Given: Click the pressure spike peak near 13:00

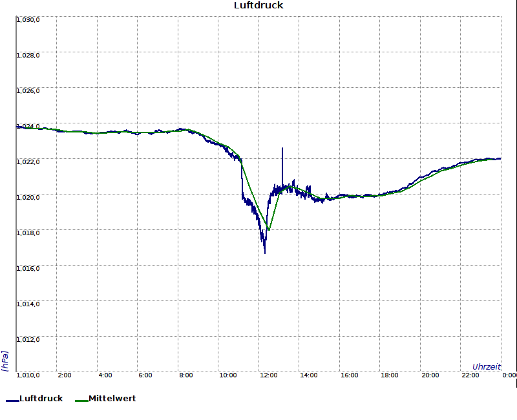Looking at the screenshot, I should 282,149.
